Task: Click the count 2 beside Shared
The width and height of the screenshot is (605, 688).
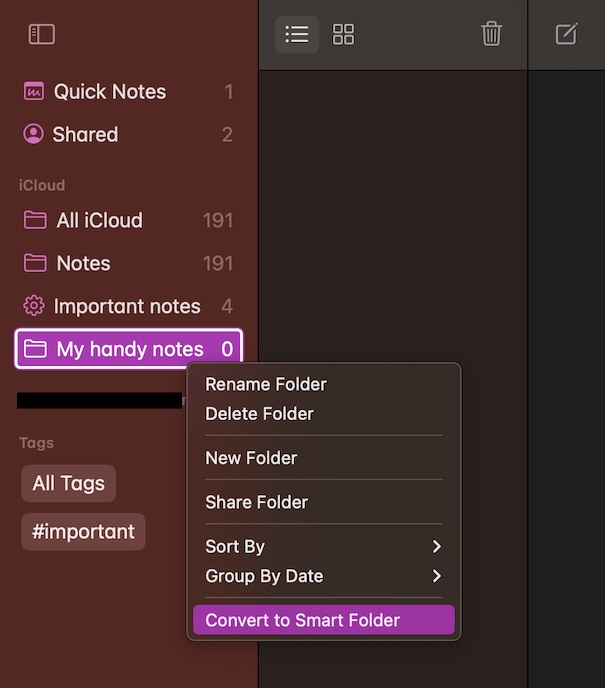Action: (227, 134)
